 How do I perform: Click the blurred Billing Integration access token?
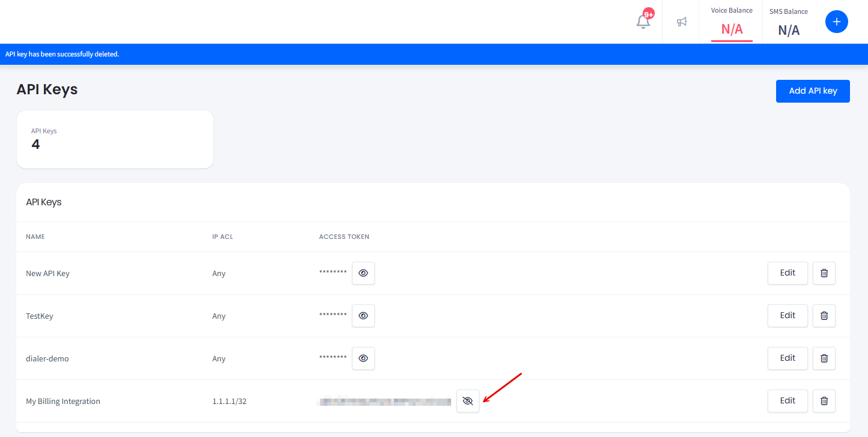(384, 402)
